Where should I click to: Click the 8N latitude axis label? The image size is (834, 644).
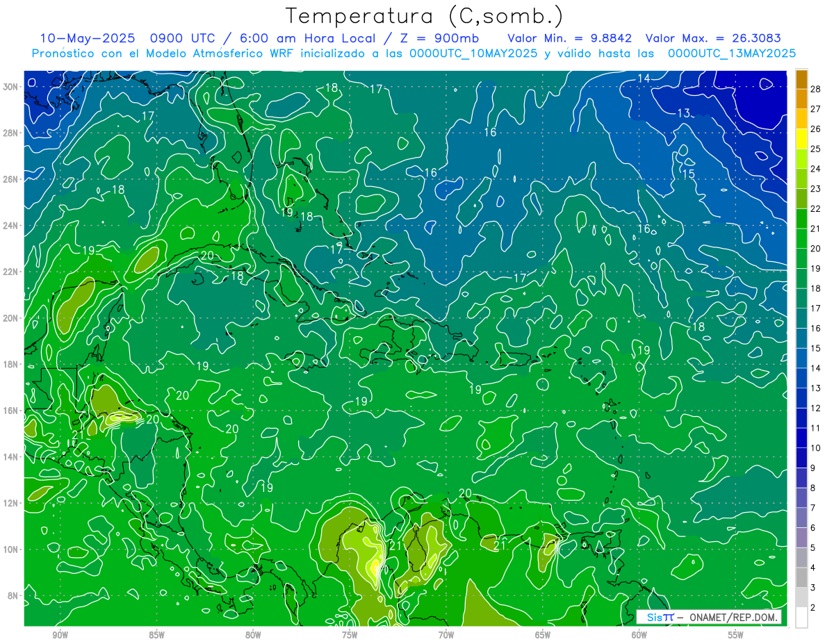(13, 596)
